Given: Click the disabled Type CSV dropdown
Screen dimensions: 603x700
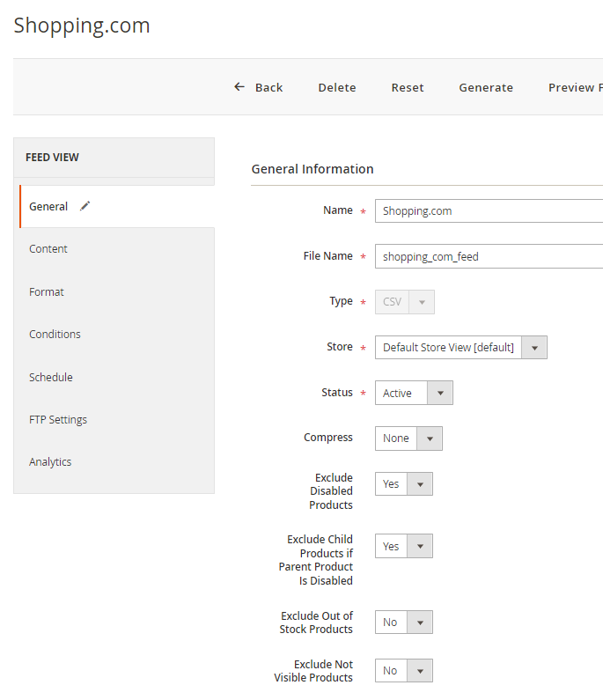Looking at the screenshot, I should (x=404, y=302).
